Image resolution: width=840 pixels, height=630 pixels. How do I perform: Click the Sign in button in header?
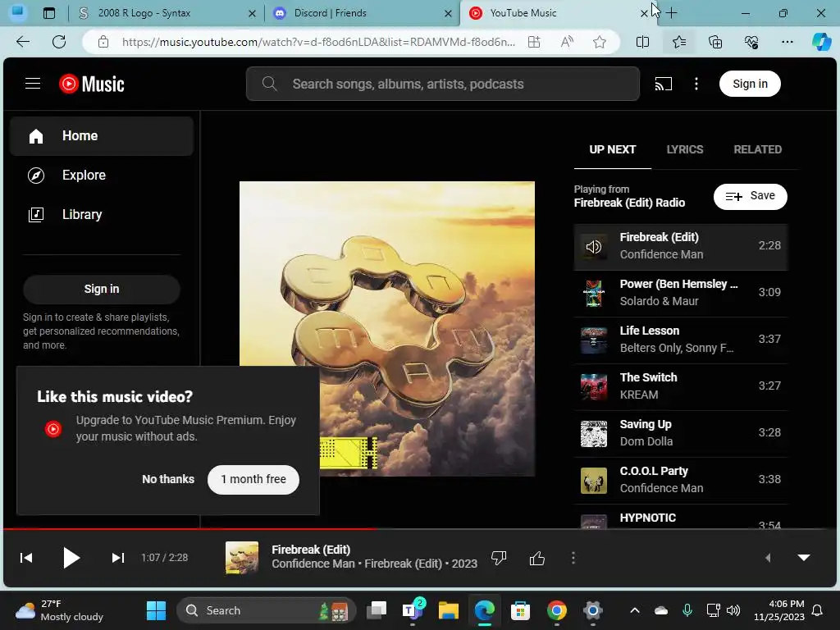(750, 84)
